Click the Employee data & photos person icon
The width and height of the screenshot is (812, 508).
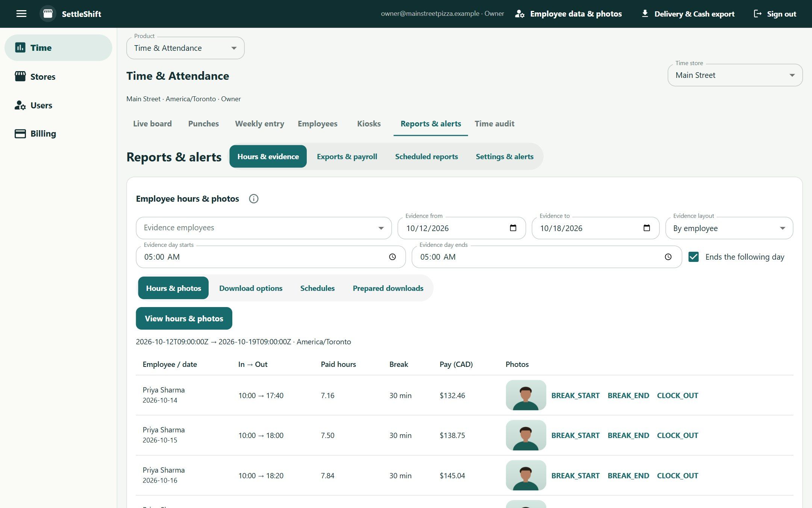tap(520, 14)
